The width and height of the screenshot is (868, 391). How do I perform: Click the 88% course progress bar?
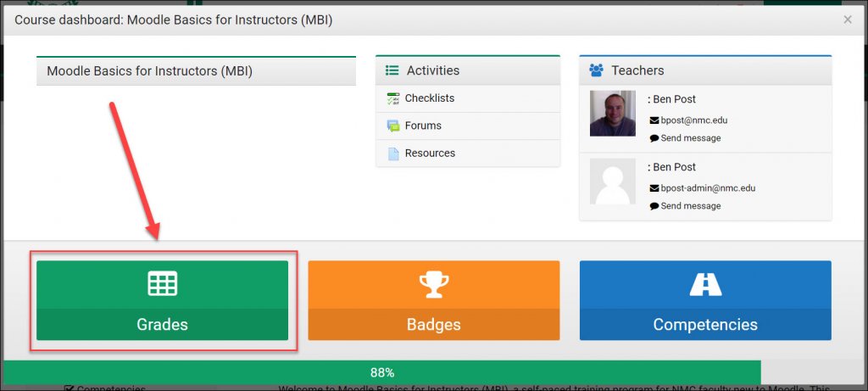[x=382, y=372]
